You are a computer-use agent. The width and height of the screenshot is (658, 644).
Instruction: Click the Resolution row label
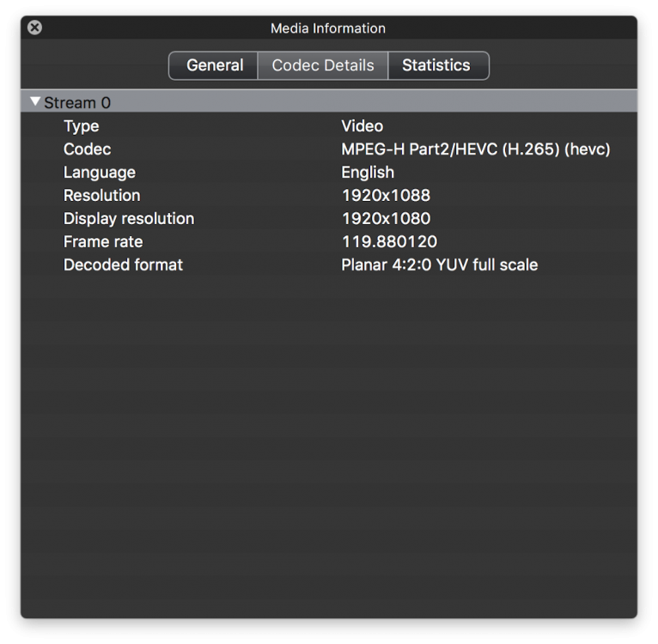tap(101, 196)
